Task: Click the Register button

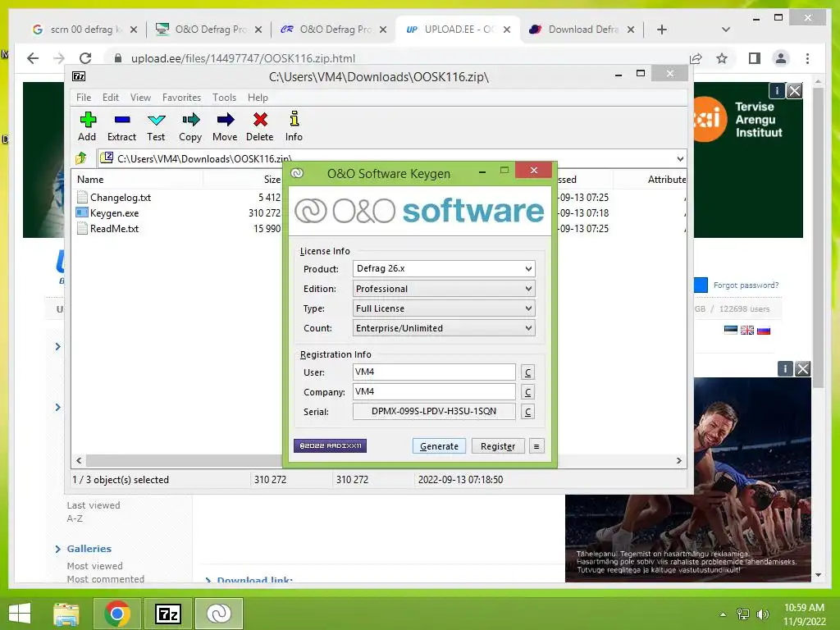Action: pyautogui.click(x=498, y=446)
